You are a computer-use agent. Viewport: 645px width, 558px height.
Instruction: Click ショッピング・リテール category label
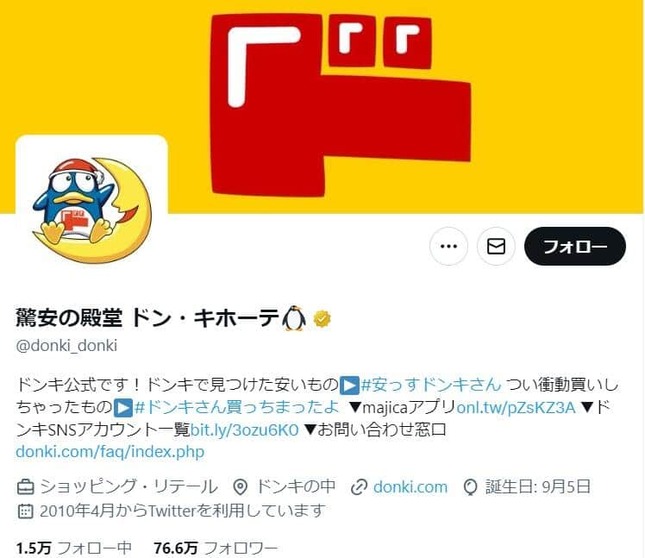(x=129, y=487)
